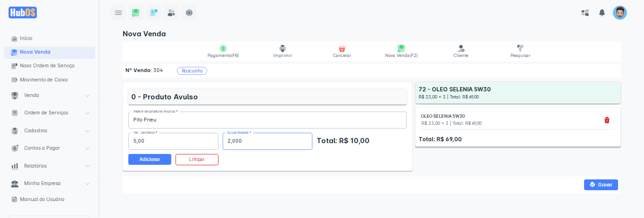Open the notifications bell

602,13
